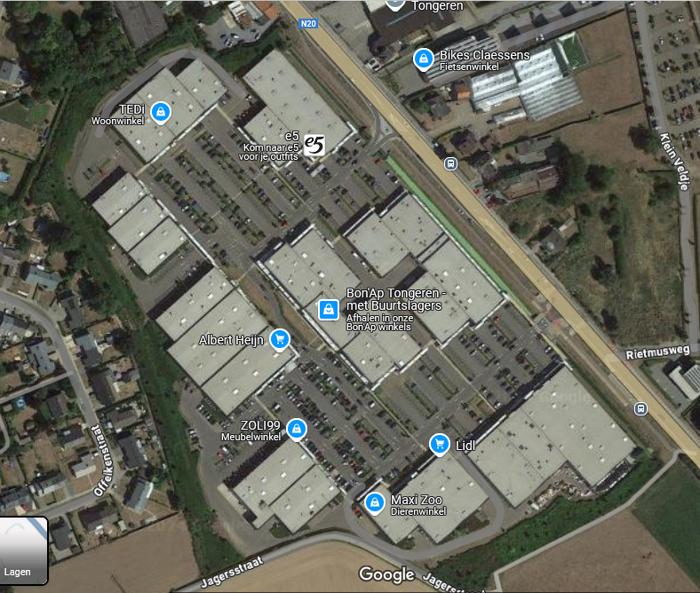Click the Offelkenstraat street label
The width and height of the screenshot is (700, 593).
[x=104, y=461]
